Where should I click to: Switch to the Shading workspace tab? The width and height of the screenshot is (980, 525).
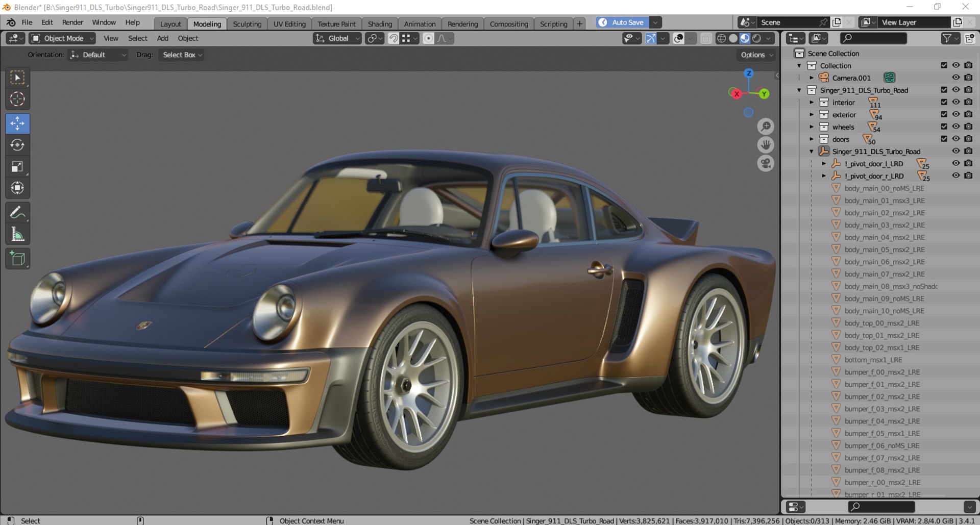tap(380, 24)
